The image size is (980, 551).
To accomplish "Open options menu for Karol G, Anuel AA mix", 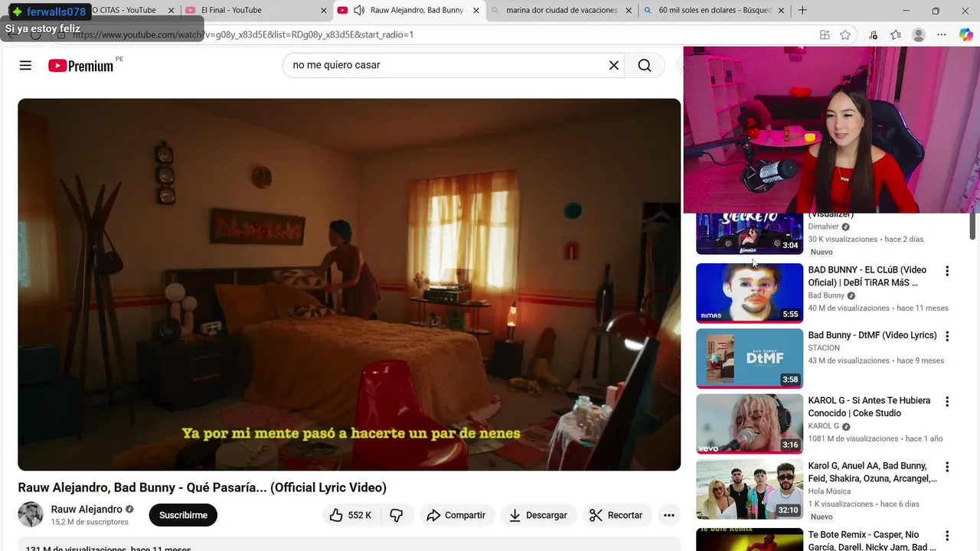I will click(x=947, y=467).
